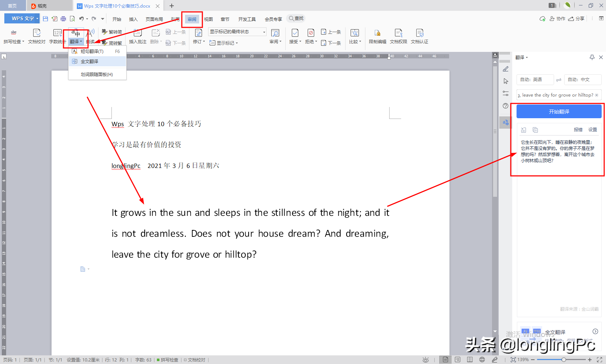This screenshot has height=364, width=606.
Task: Open Print Preview icon
Action: pyautogui.click(x=73, y=19)
